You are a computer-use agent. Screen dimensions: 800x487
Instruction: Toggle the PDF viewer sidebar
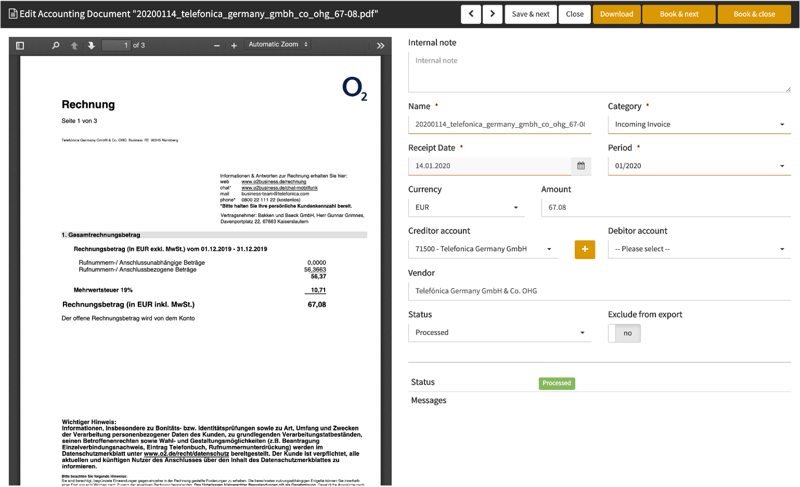click(20, 45)
